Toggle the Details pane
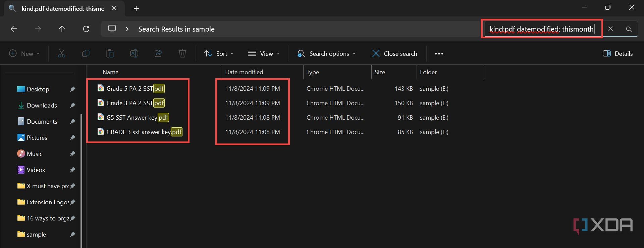The height and width of the screenshot is (248, 644). (618, 53)
